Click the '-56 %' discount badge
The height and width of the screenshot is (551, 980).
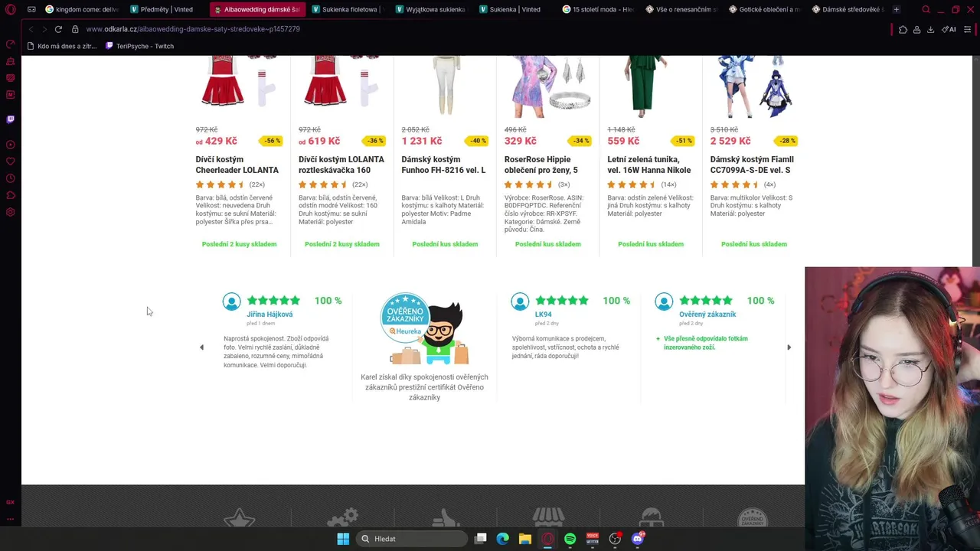pos(273,141)
